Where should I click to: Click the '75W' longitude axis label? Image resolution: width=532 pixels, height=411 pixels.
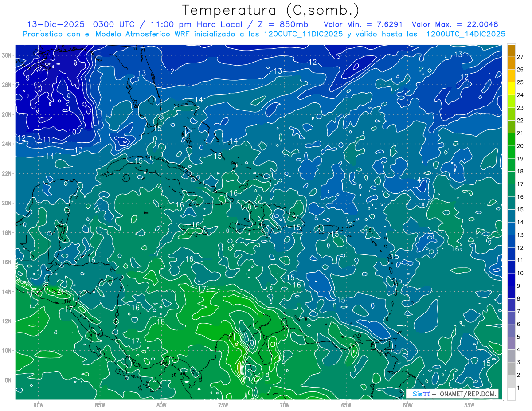click(x=223, y=405)
